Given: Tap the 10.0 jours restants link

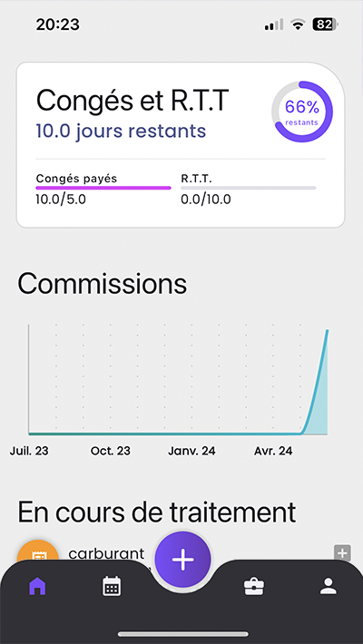Looking at the screenshot, I should tap(121, 131).
